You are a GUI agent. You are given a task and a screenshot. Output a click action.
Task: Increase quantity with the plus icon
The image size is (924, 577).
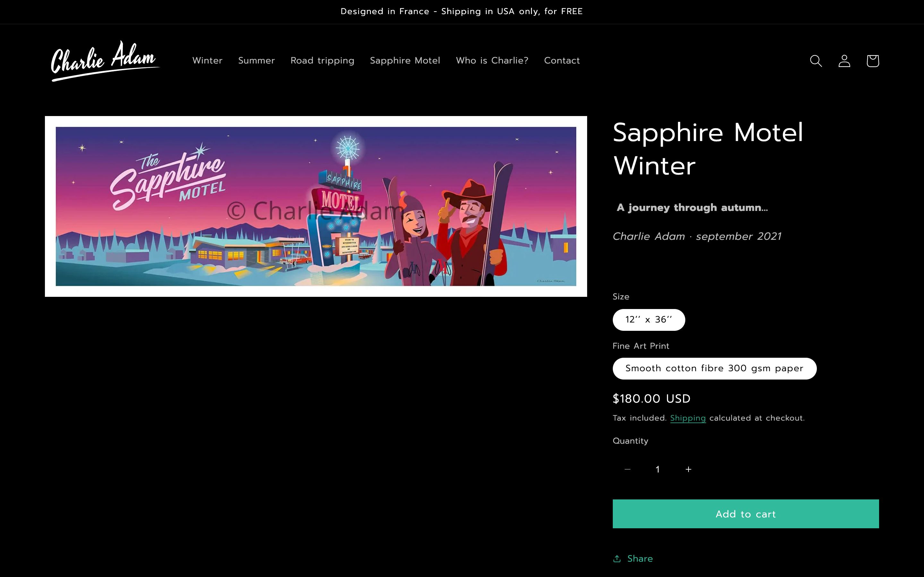[688, 469]
